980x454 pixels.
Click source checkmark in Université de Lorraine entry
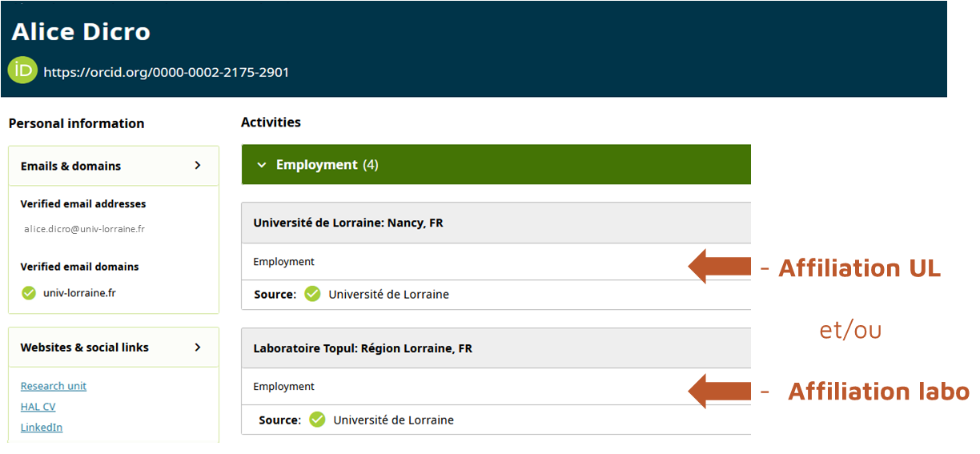coord(312,294)
